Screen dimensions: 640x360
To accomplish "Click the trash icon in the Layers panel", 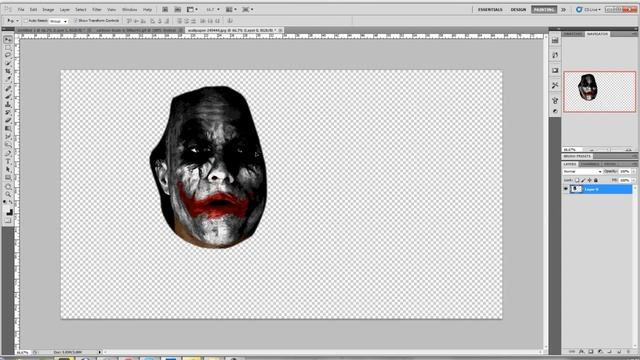I will [x=628, y=351].
